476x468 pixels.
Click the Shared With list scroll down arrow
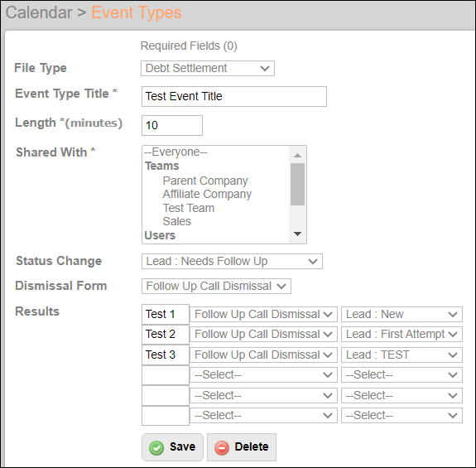click(297, 234)
